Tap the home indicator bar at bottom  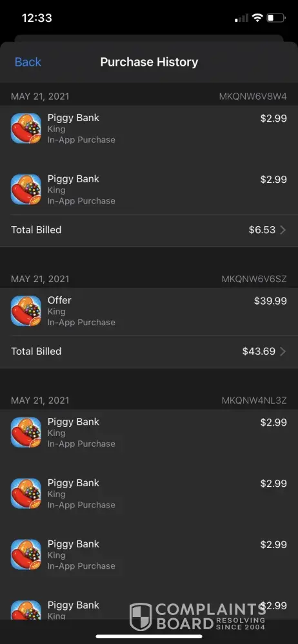(x=149, y=636)
